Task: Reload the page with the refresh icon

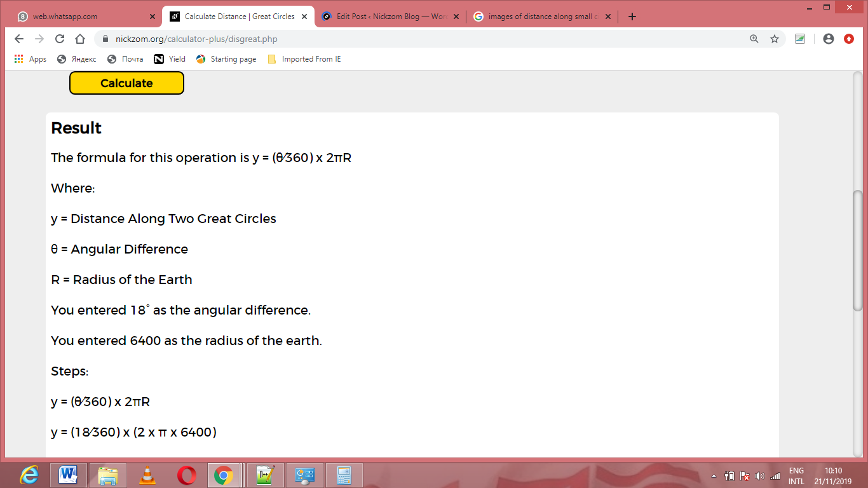Action: click(x=60, y=39)
